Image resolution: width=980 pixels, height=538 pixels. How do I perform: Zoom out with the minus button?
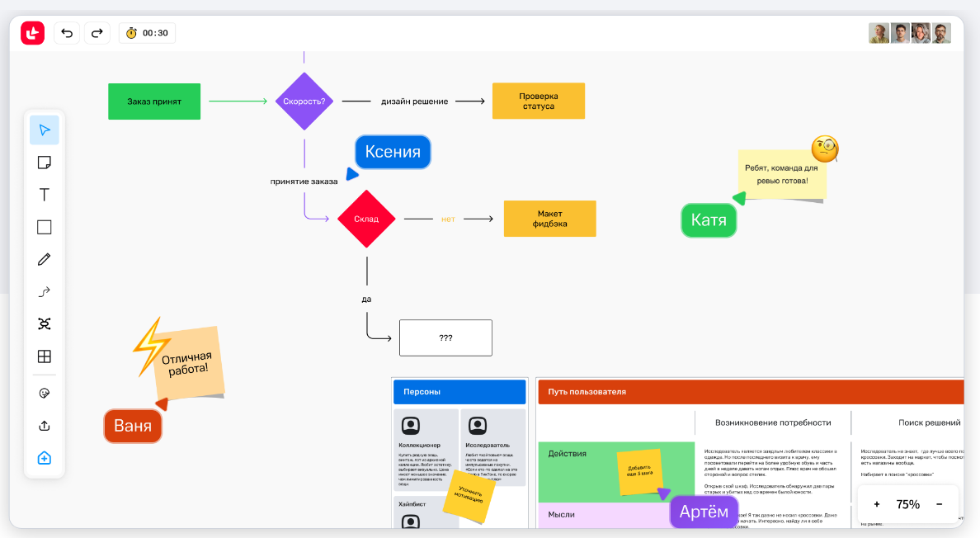tap(939, 504)
